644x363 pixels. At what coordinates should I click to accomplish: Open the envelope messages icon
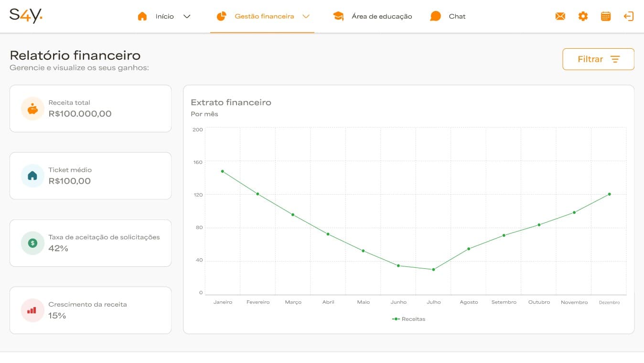[x=560, y=16]
